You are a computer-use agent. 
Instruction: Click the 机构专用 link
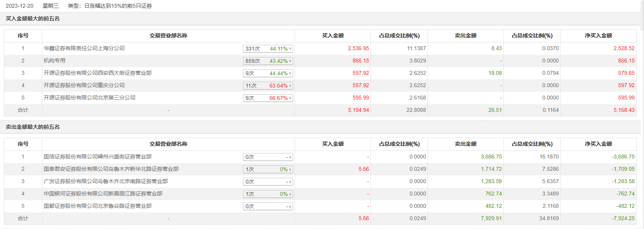pos(54,61)
